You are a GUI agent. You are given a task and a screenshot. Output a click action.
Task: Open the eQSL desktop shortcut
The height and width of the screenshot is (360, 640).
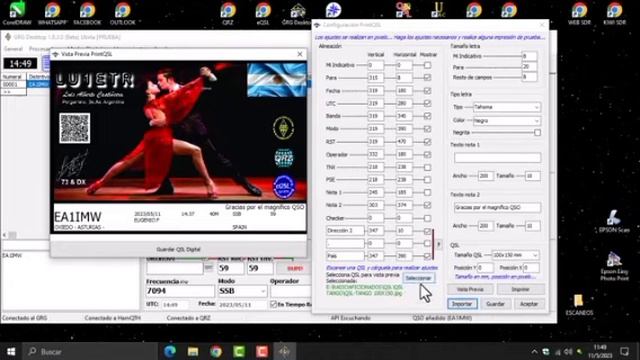click(x=263, y=13)
